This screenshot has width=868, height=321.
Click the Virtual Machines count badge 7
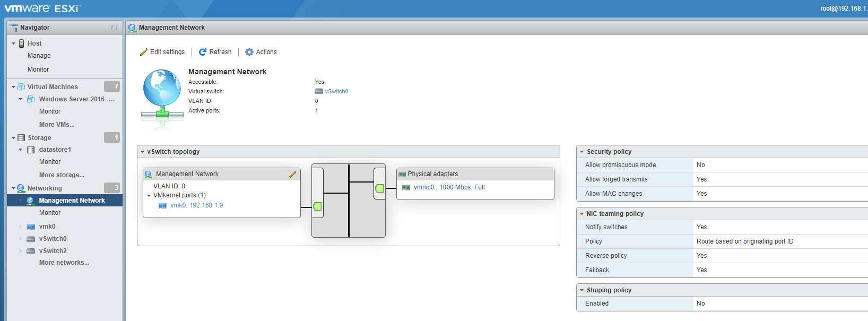tap(112, 86)
